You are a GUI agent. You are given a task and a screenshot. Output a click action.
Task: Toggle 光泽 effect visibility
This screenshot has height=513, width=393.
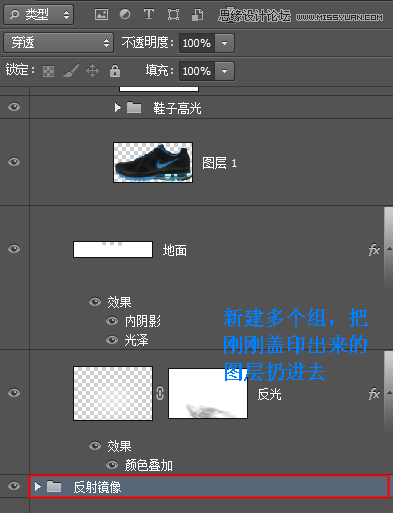112,340
